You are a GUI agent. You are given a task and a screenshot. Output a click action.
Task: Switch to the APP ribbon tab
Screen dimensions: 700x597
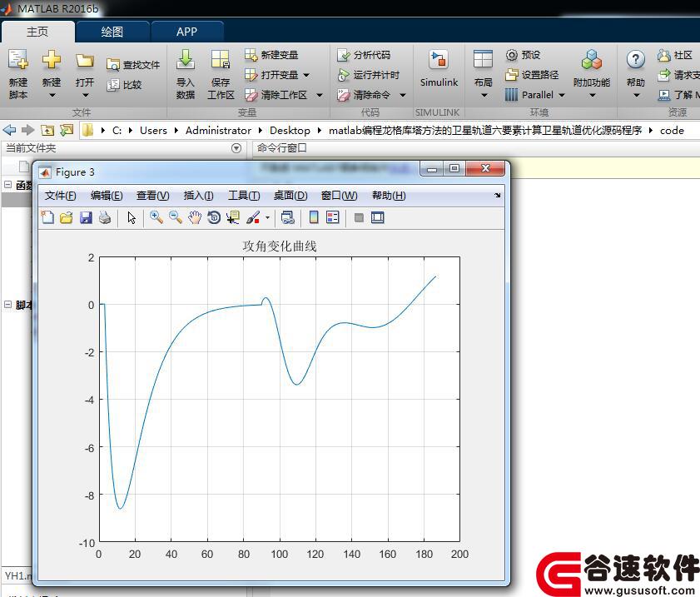tap(186, 32)
